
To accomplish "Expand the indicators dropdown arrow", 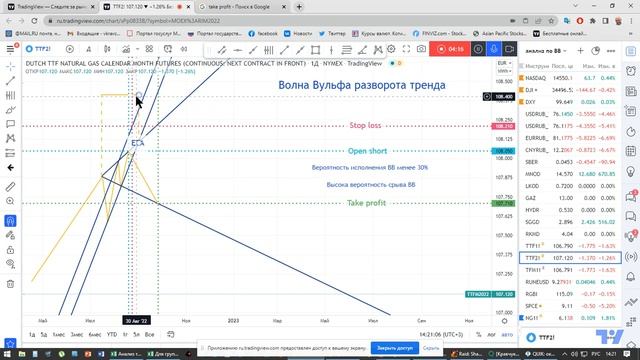I will pos(138,49).
